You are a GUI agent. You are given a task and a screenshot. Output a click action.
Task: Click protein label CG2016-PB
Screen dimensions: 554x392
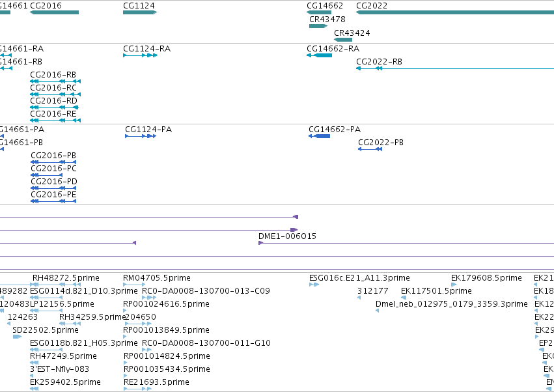tap(53, 156)
